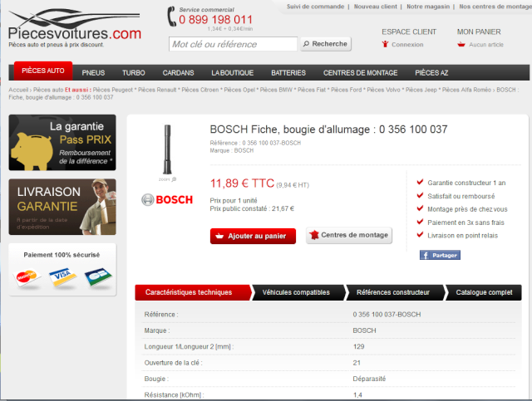Open Pièces Fiat link

point(312,90)
